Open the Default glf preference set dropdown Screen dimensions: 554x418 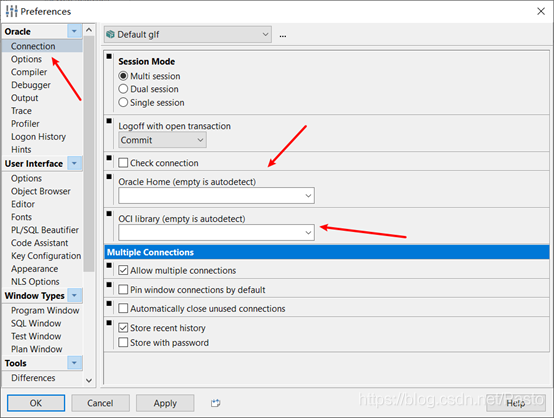tap(188, 34)
